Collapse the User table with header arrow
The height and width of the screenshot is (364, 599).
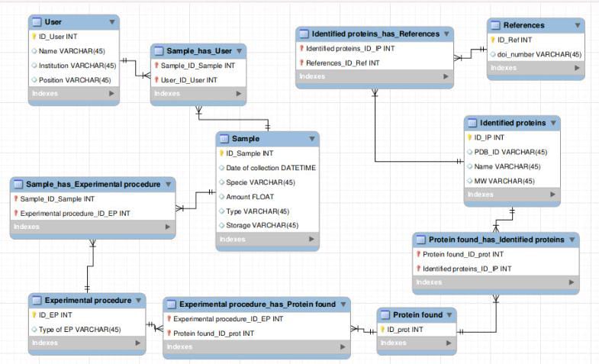pos(112,22)
